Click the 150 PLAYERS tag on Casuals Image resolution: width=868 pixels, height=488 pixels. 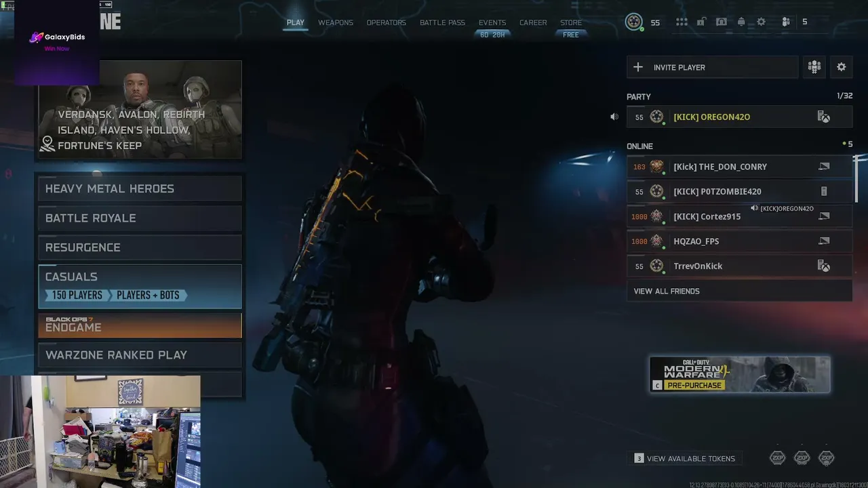pos(77,296)
